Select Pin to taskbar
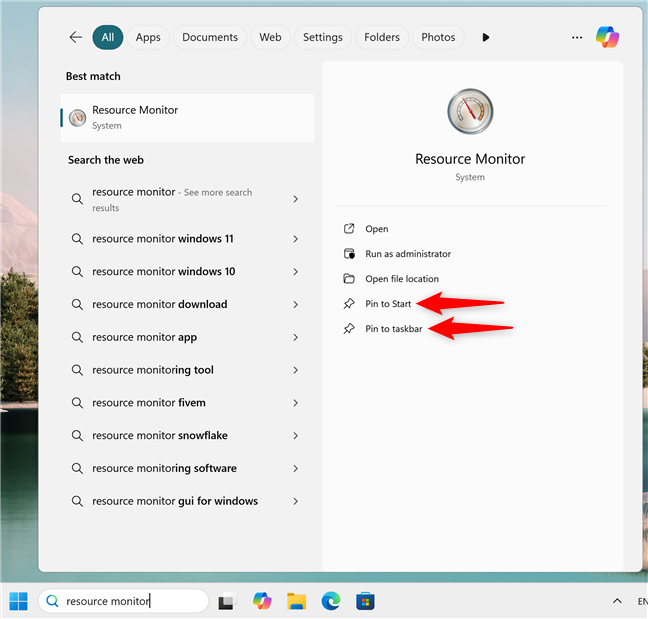Viewport: 648px width, 619px height. coord(393,329)
